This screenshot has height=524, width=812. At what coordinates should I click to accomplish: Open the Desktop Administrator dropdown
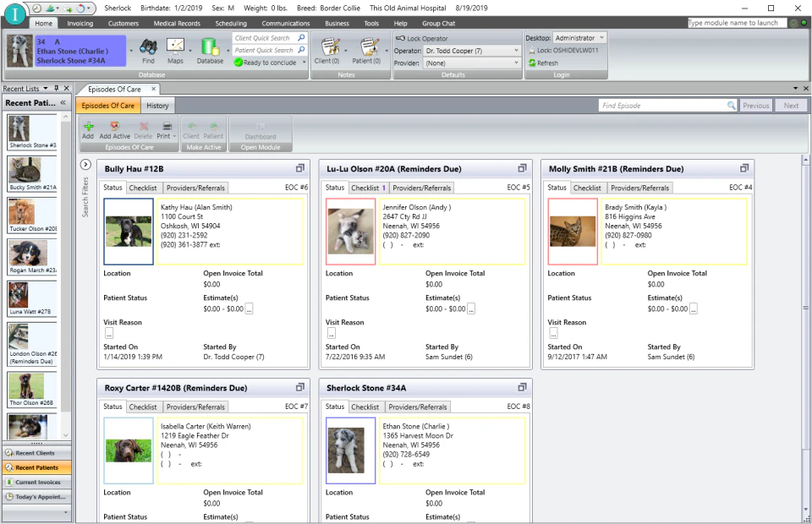(602, 38)
